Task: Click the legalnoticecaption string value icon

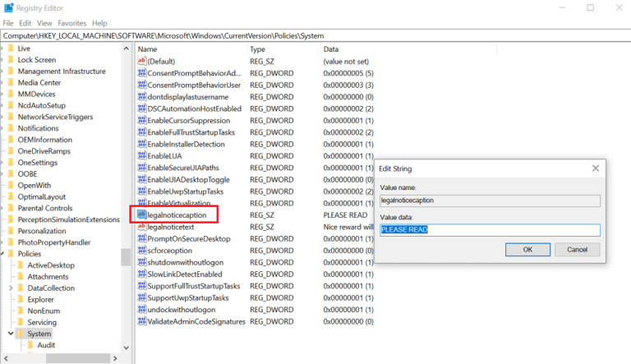Action: pyautogui.click(x=141, y=215)
